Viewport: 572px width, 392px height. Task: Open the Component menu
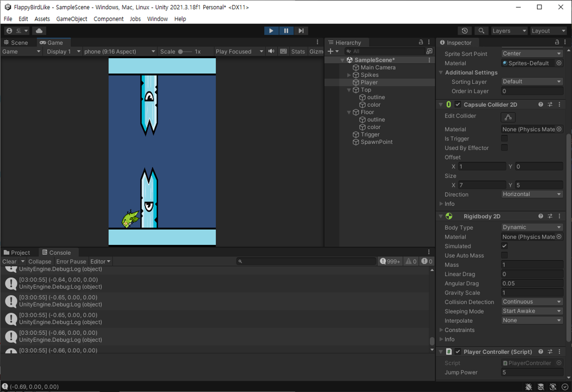(108, 19)
